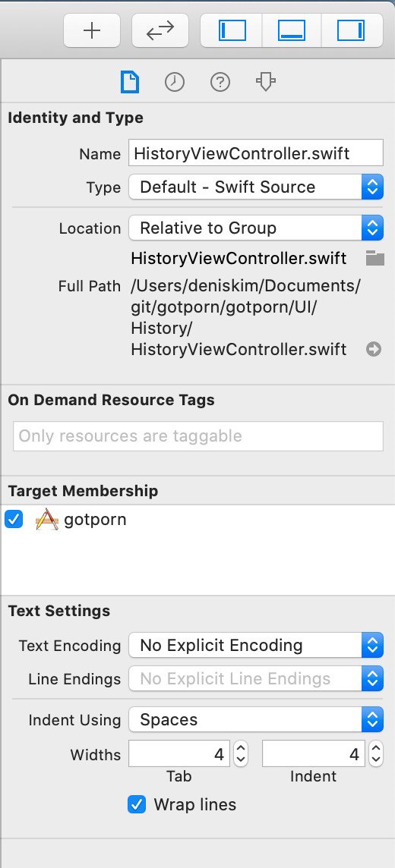
Task: Hide the left Navigator panel
Action: [232, 30]
